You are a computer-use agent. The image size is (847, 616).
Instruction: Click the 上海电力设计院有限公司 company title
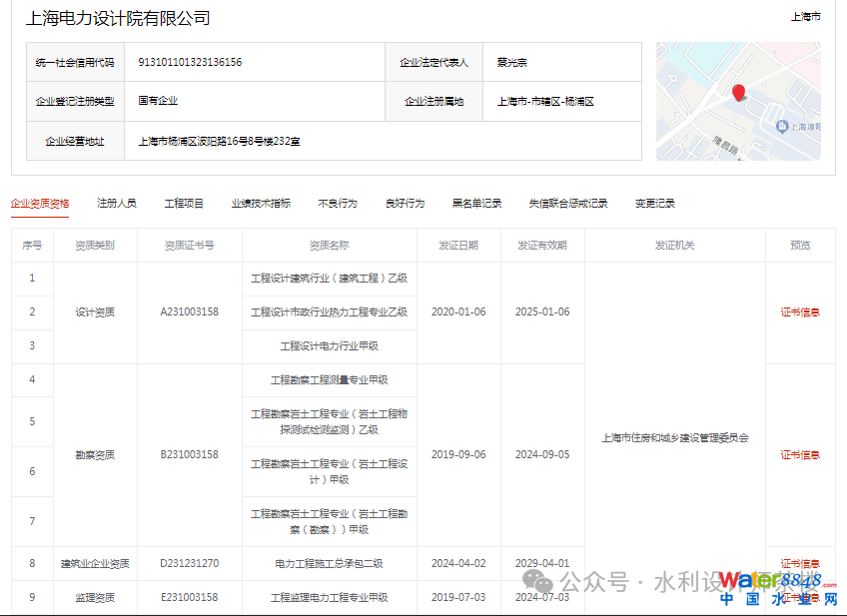(x=118, y=19)
